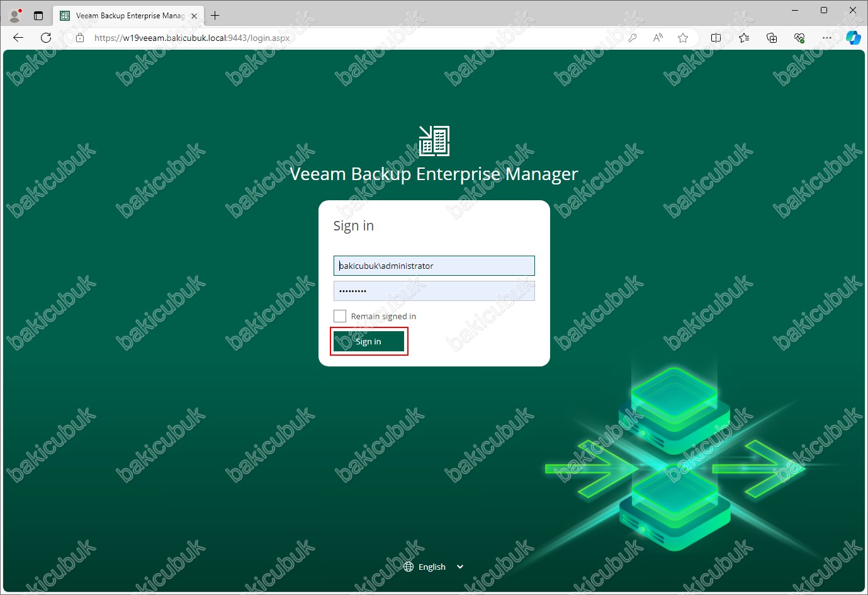Start Read aloud from the address bar
Viewport: 868px width, 595px height.
point(658,38)
